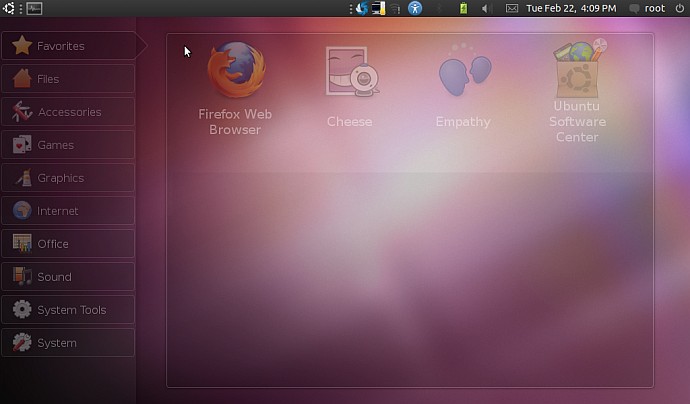
Task: Click the blue swirl tray icon
Action: 362,8
